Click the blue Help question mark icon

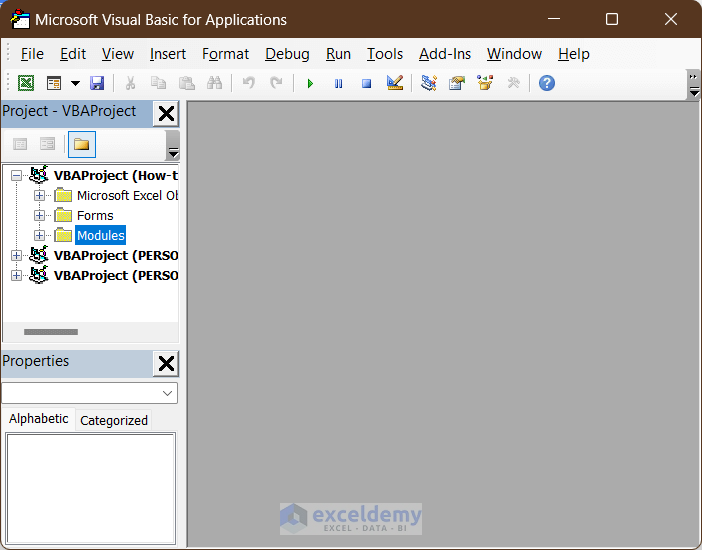(547, 83)
